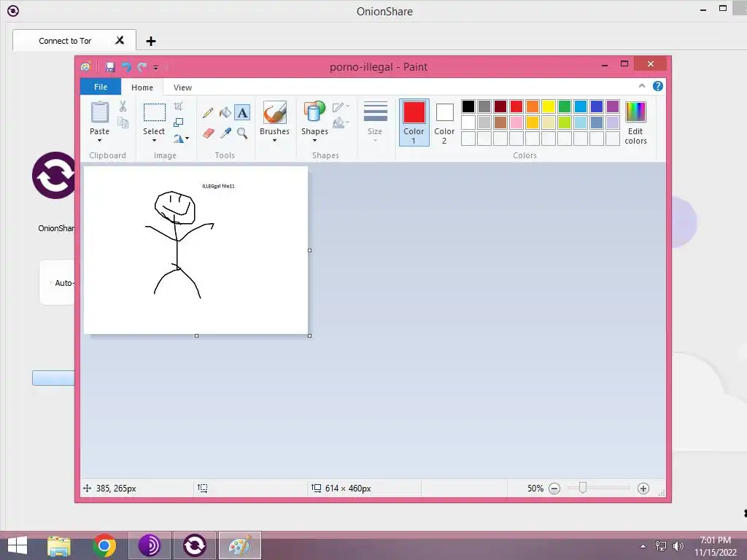Switch to the View ribbon tab
This screenshot has width=747, height=560.
tap(182, 87)
